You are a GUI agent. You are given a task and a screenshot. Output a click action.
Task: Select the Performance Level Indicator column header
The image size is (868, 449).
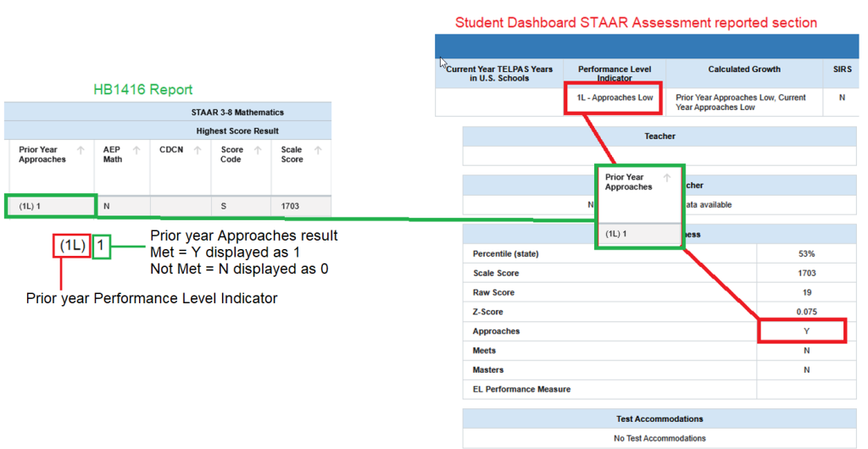[x=615, y=74]
